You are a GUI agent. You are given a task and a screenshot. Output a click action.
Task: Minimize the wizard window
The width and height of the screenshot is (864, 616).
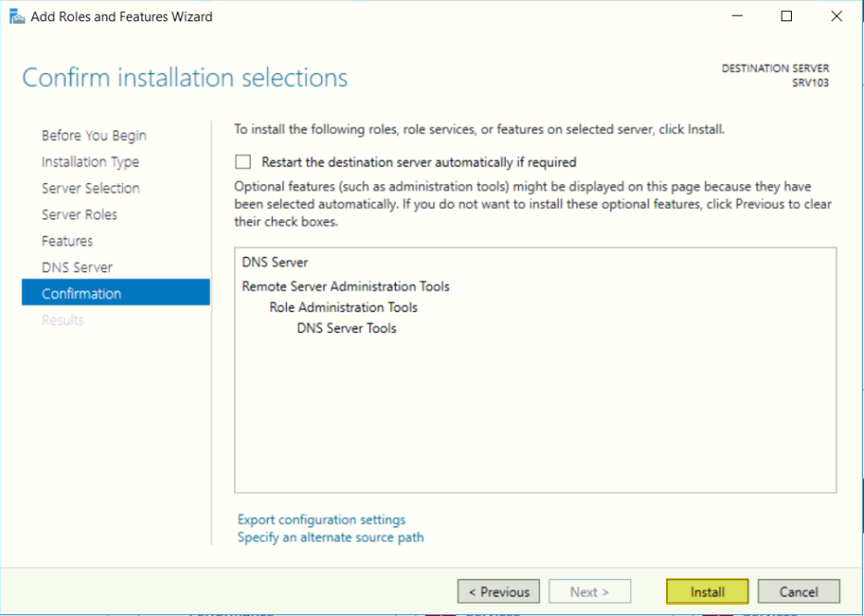coord(737,17)
